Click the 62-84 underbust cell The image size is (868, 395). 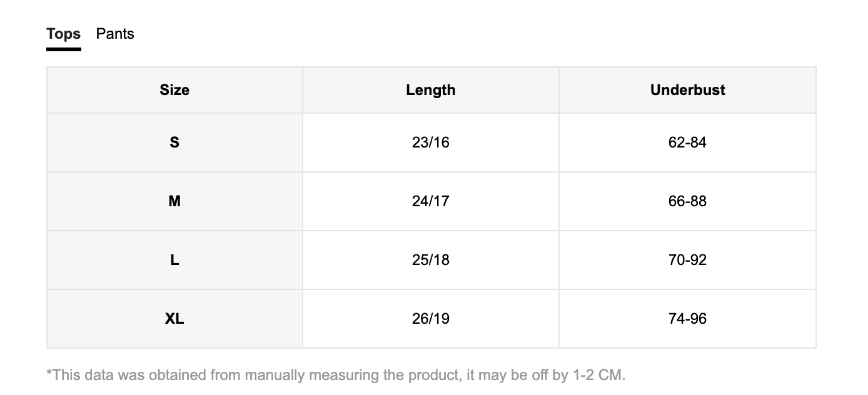688,142
